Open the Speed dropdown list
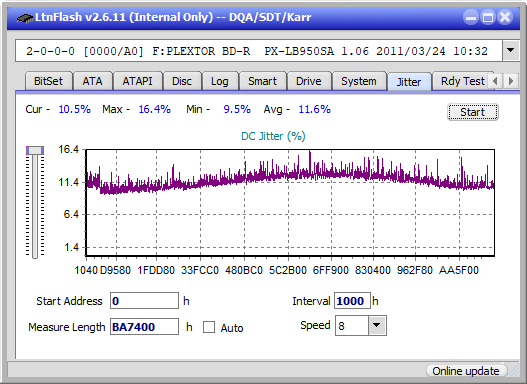This screenshot has height=384, width=527. click(x=377, y=325)
